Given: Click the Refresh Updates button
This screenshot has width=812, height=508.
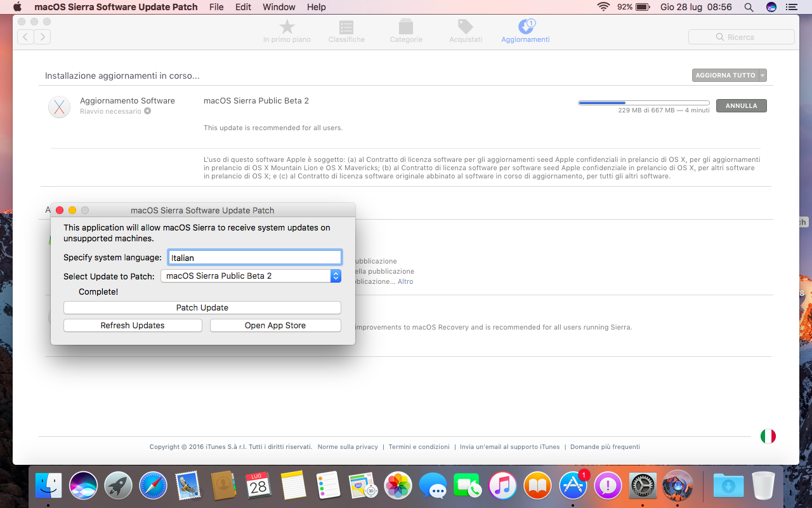Looking at the screenshot, I should (133, 325).
